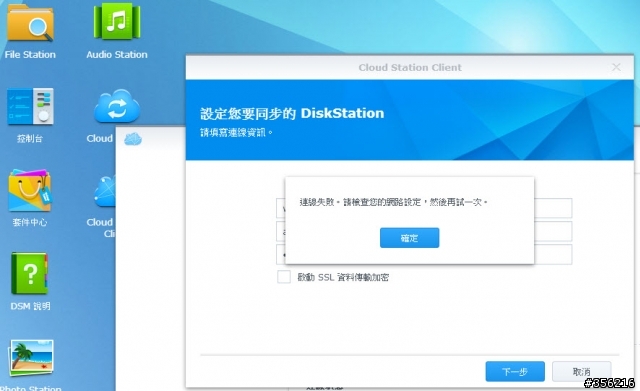
Task: Click the third connection input field
Action: [x=424, y=255]
